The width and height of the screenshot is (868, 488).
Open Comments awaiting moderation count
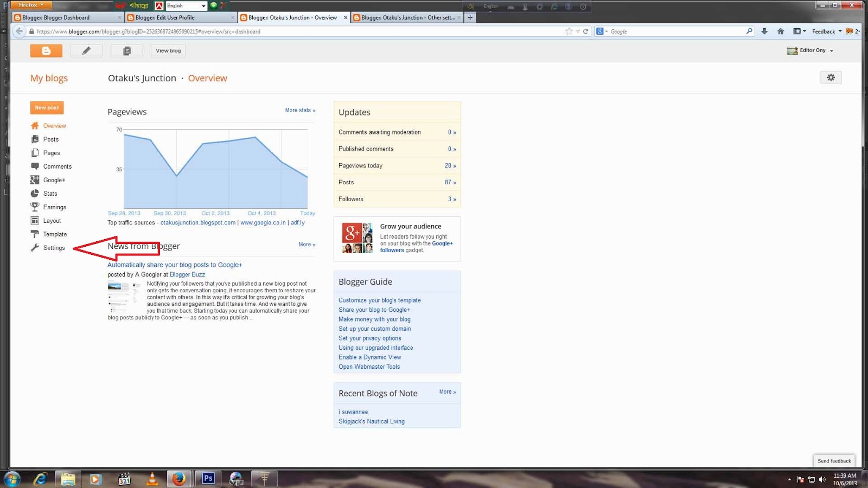tap(451, 132)
